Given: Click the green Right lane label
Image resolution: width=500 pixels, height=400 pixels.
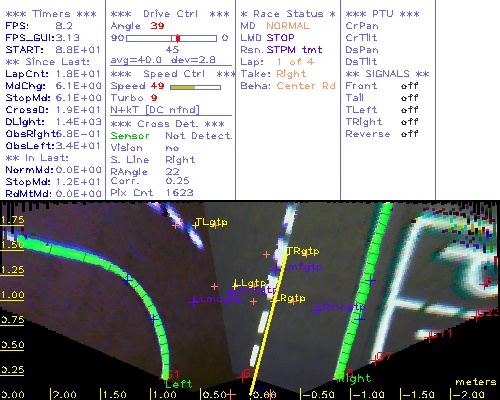Looking at the screenshot, I should tap(354, 378).
